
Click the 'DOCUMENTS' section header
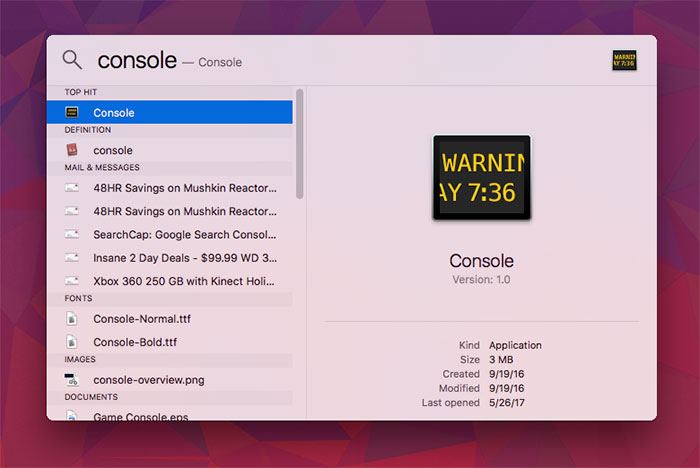click(91, 397)
